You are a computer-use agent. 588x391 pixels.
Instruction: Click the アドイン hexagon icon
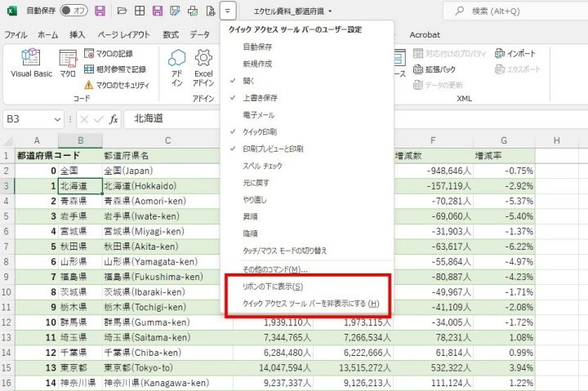point(177,68)
